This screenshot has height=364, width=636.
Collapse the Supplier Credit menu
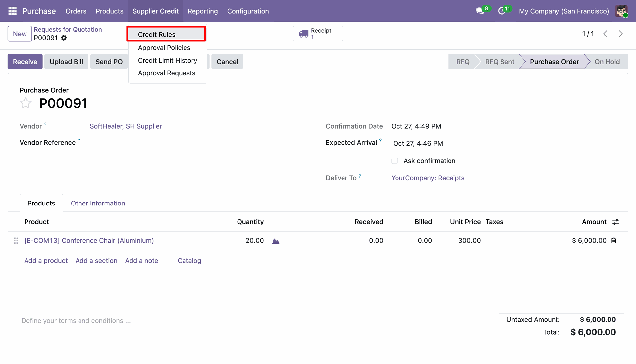click(155, 11)
